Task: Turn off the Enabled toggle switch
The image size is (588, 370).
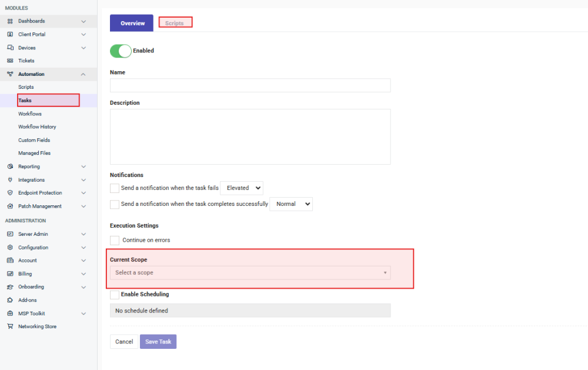Action: tap(121, 51)
